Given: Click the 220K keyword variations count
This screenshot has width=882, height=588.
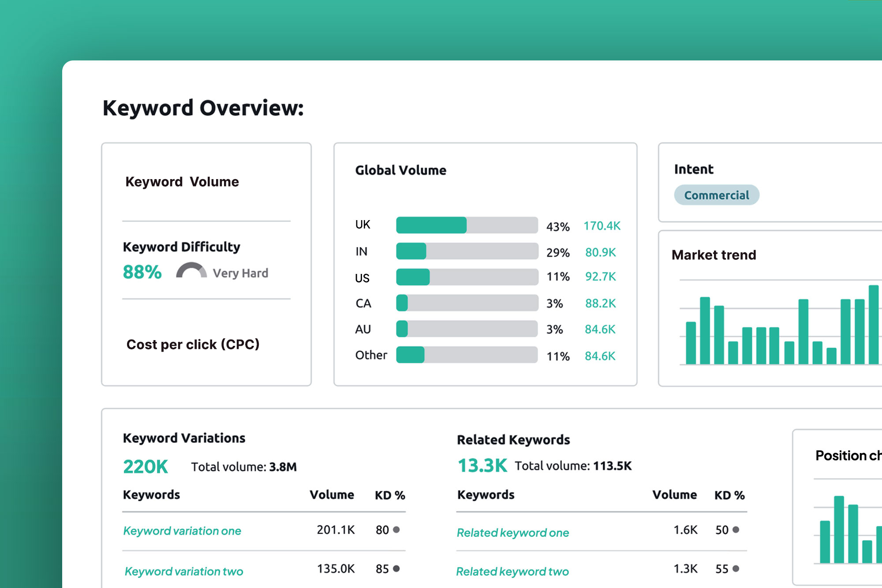Looking at the screenshot, I should click(x=146, y=466).
